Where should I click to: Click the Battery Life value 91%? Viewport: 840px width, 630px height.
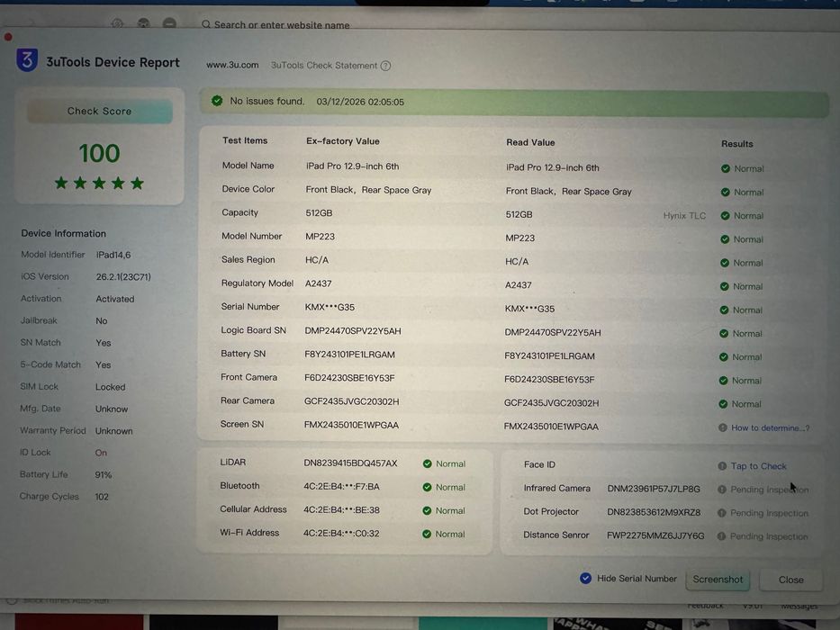pyautogui.click(x=104, y=474)
